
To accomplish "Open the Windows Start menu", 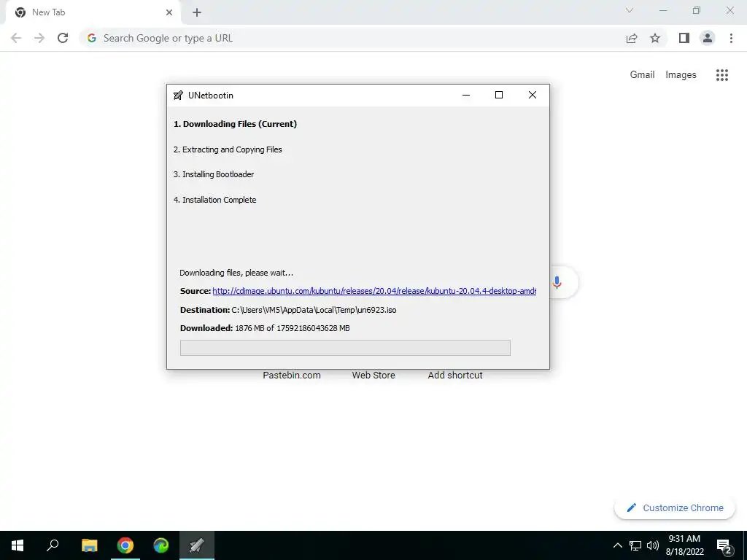I will click(18, 545).
